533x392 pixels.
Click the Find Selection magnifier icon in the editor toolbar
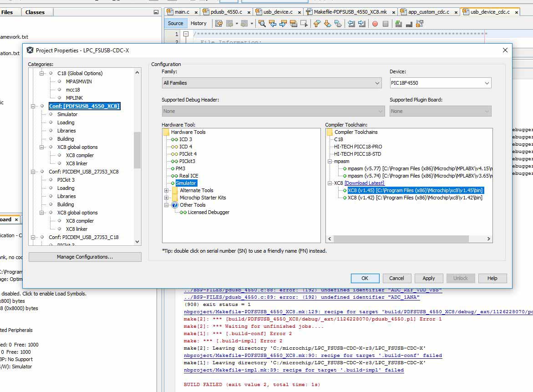262,24
